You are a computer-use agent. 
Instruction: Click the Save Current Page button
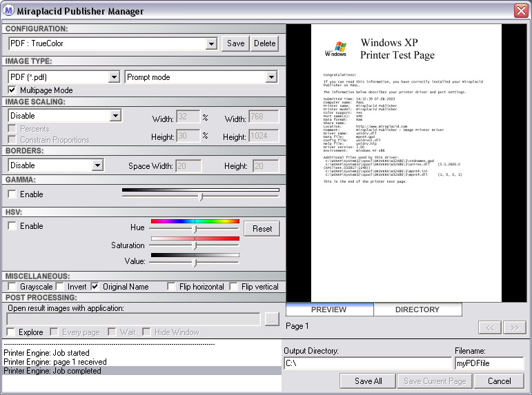435,381
